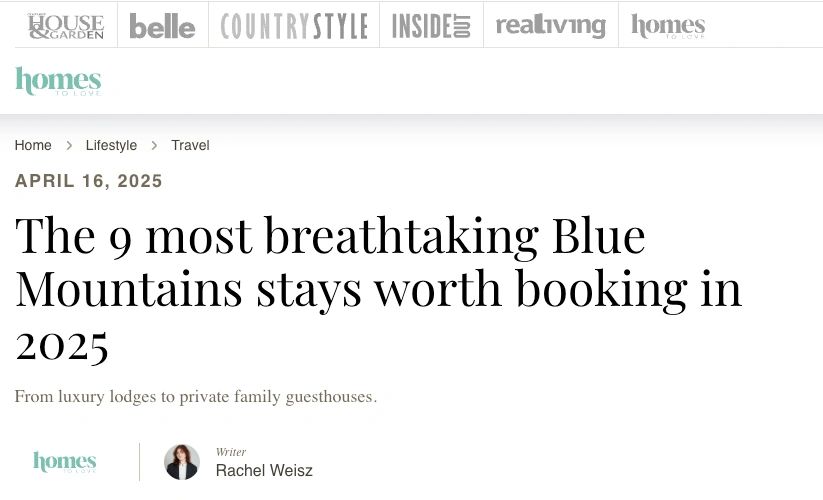Open the Rachel Weisz author name link
This screenshot has width=823, height=500.
click(264, 470)
